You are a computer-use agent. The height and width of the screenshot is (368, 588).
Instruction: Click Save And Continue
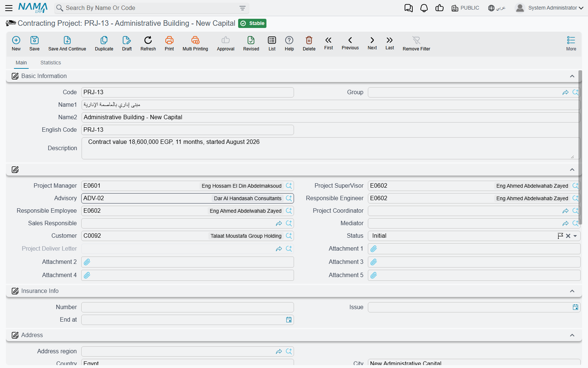(67, 43)
